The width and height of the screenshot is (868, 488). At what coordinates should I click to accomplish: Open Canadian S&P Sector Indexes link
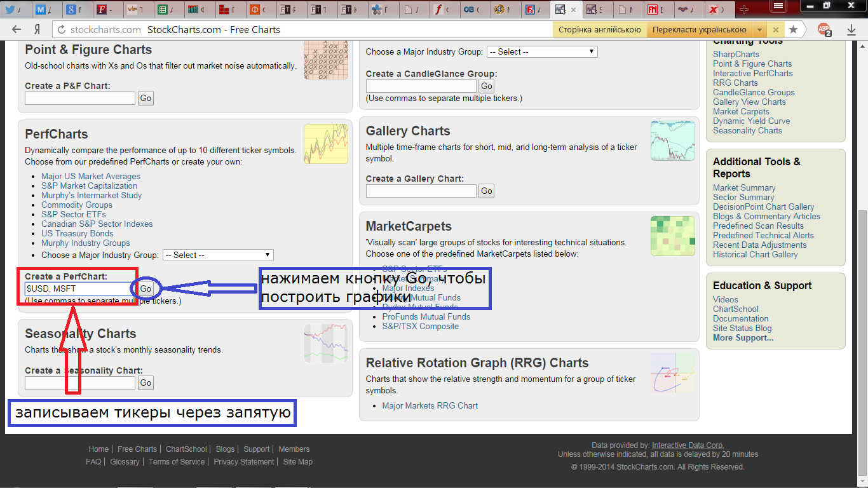click(x=97, y=224)
